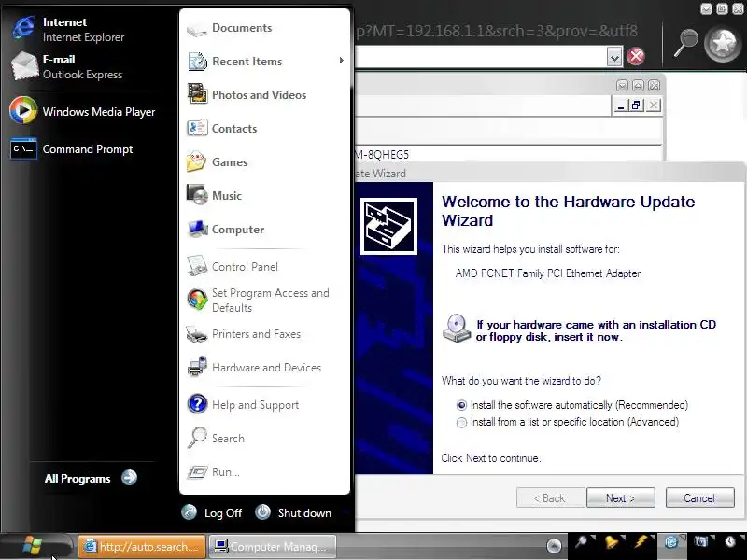The width and height of the screenshot is (747, 560).
Task: Click the Recent Items icon
Action: coord(197,61)
